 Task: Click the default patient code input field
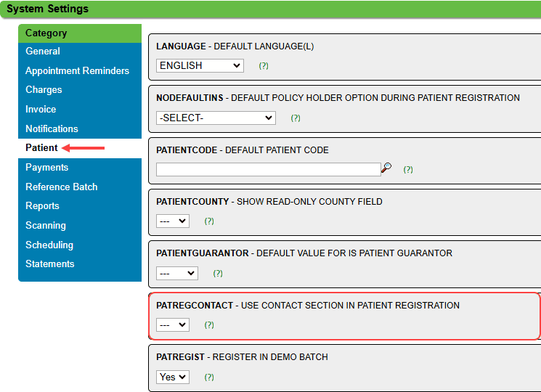268,169
